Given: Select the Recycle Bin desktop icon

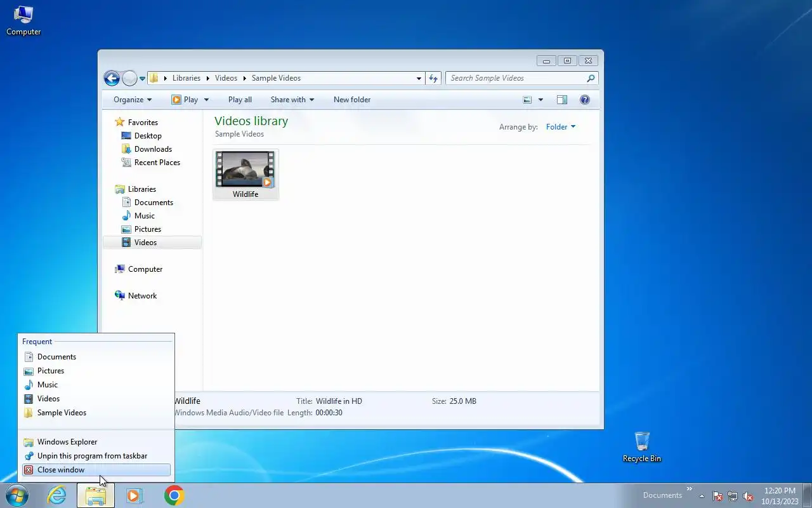Looking at the screenshot, I should click(642, 446).
